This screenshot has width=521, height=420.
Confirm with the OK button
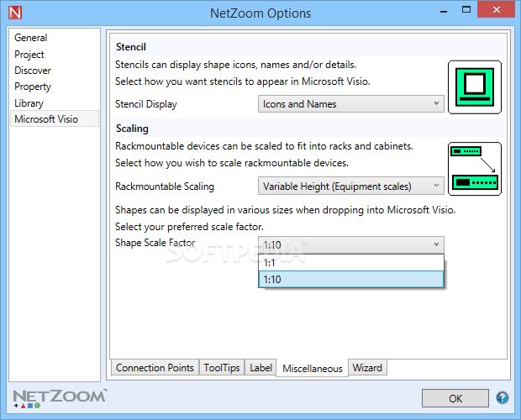455,398
